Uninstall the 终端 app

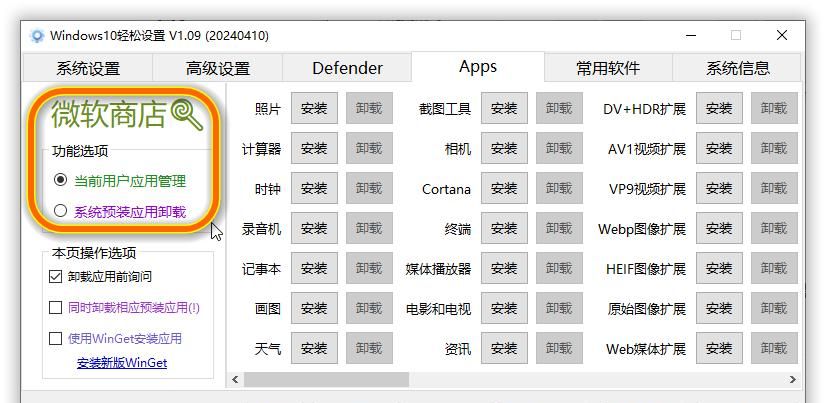click(x=559, y=229)
